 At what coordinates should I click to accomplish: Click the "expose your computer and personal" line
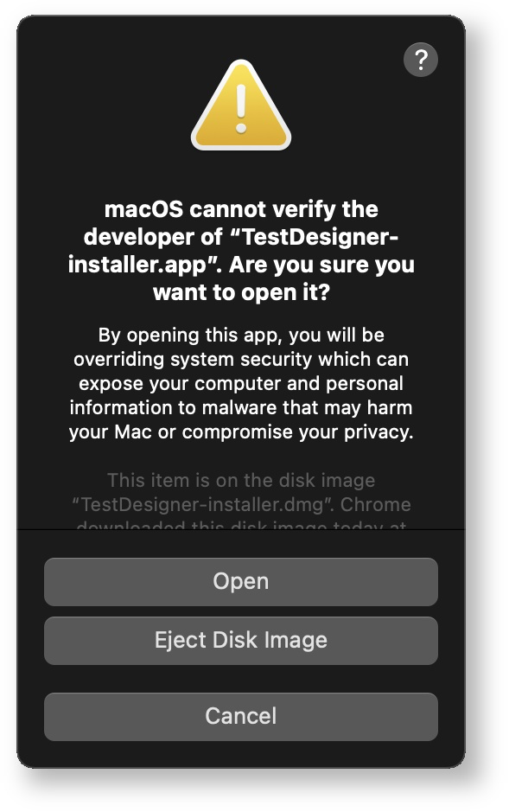click(241, 384)
